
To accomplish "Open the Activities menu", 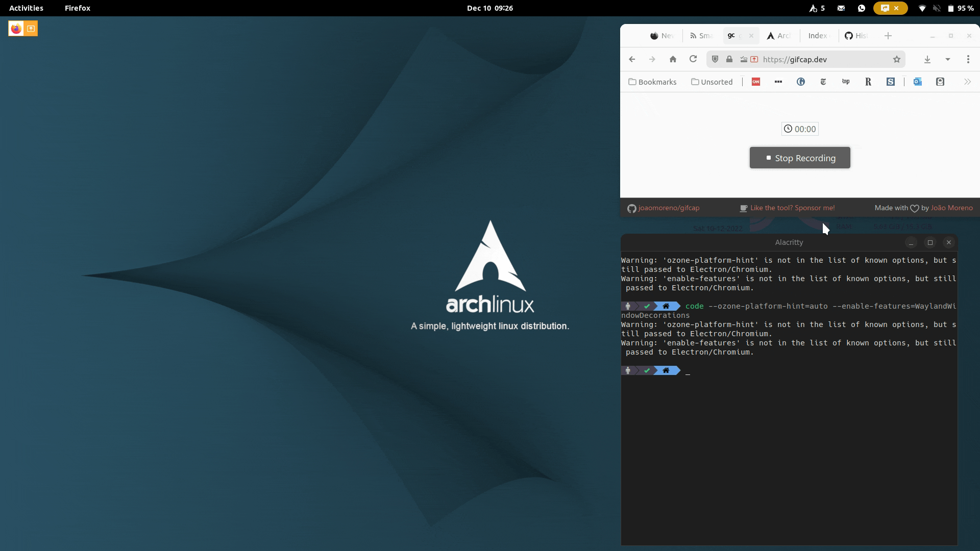I will (26, 8).
